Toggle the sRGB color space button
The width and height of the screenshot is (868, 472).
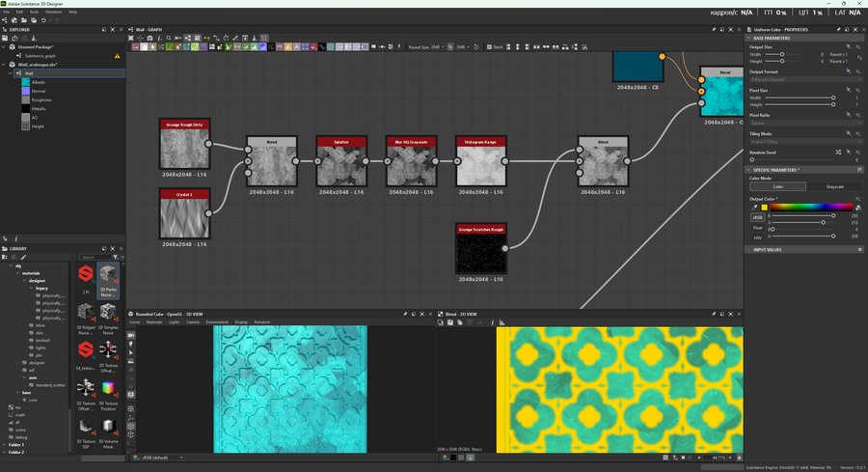tap(757, 216)
